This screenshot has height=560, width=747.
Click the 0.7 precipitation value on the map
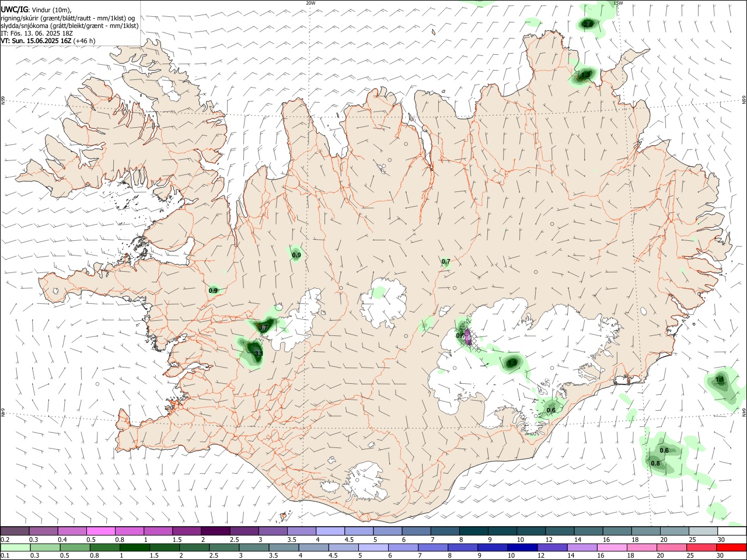446,262
